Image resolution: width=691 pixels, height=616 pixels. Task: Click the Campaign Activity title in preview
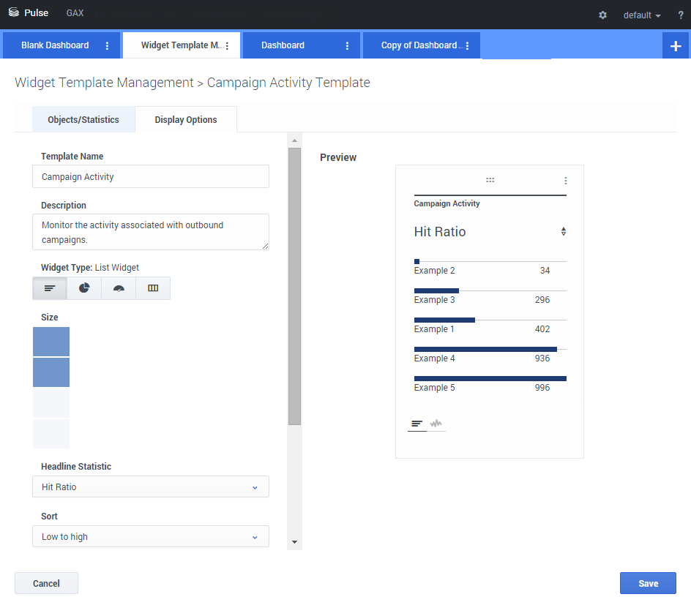pyautogui.click(x=447, y=203)
